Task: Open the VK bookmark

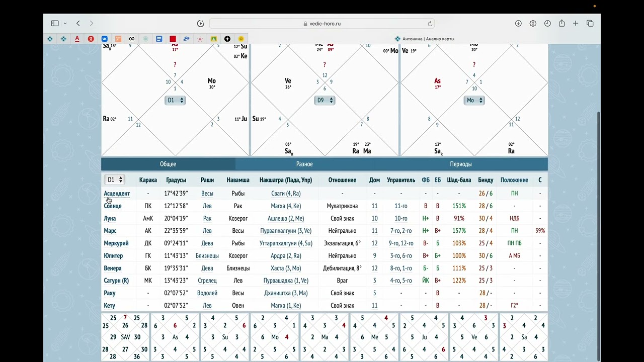Action: [105, 39]
